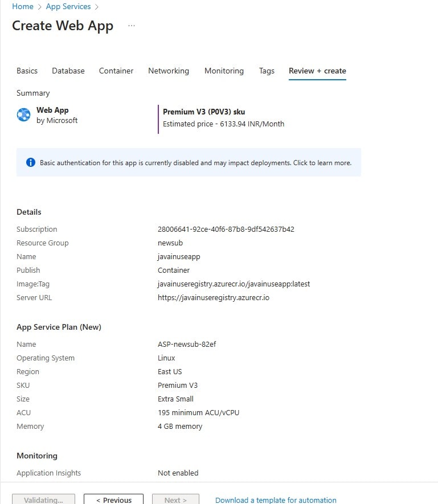Go back with the Previous button
This screenshot has height=504, width=438.
pyautogui.click(x=113, y=499)
